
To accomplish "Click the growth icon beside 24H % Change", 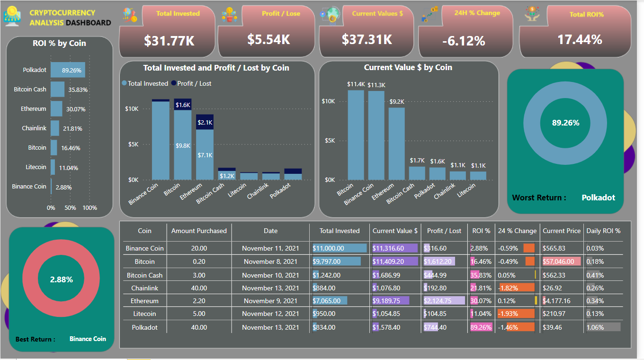I will pyautogui.click(x=429, y=15).
